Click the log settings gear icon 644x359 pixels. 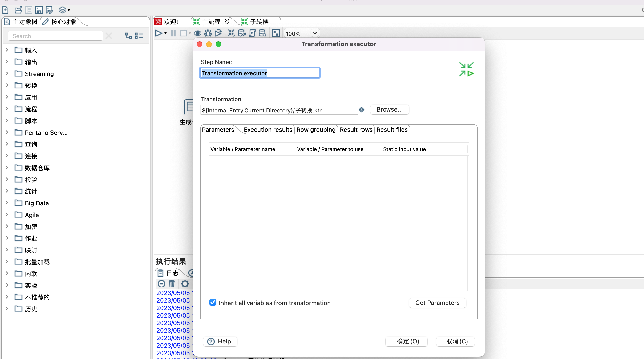point(185,284)
